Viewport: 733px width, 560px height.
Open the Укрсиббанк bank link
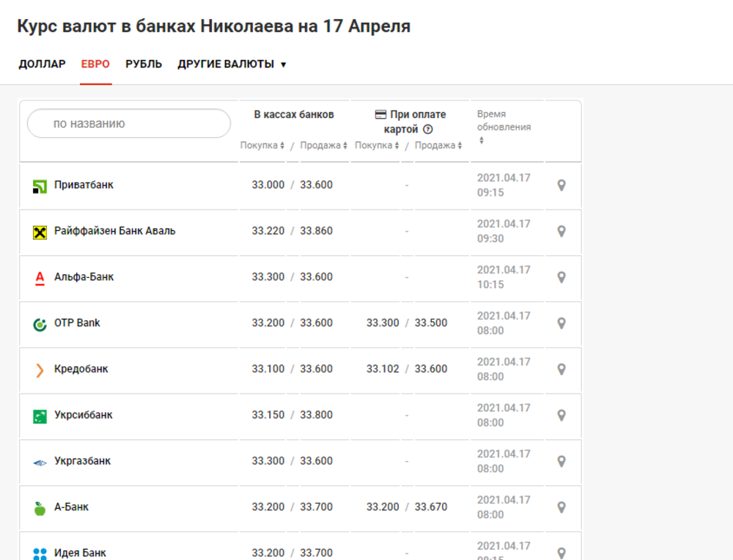pyautogui.click(x=84, y=415)
